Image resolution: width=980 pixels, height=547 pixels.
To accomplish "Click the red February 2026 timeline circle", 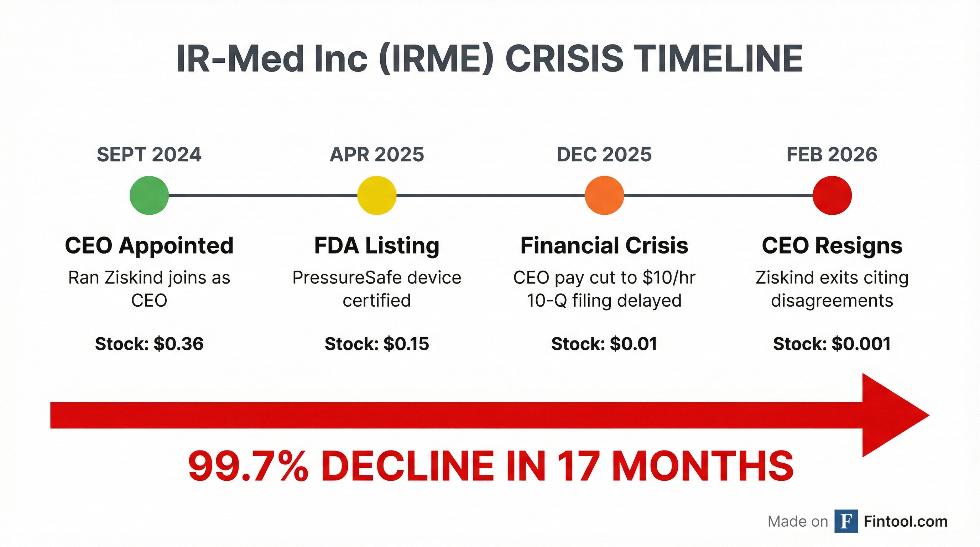I will coord(832,196).
